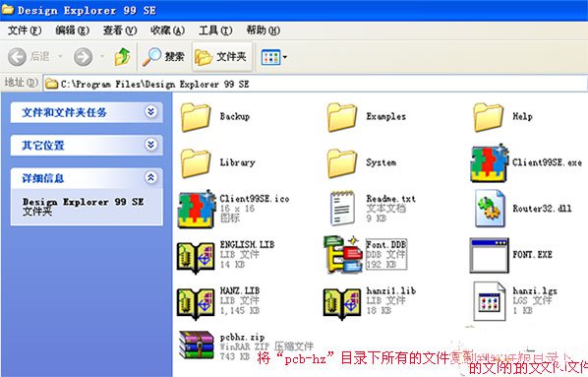Image resolution: width=588 pixels, height=377 pixels.
Task: Expand the 其它位置 panel
Action: (x=151, y=145)
